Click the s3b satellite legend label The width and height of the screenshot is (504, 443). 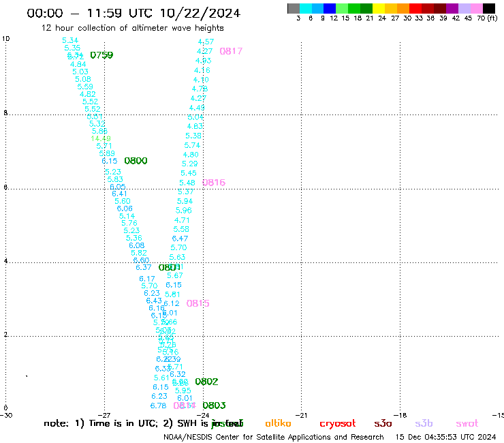click(424, 423)
